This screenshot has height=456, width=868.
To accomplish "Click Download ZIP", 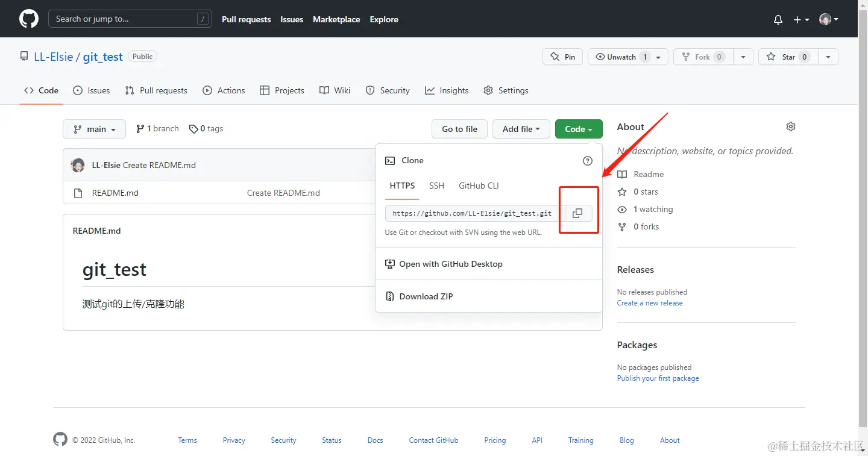I will tap(426, 296).
